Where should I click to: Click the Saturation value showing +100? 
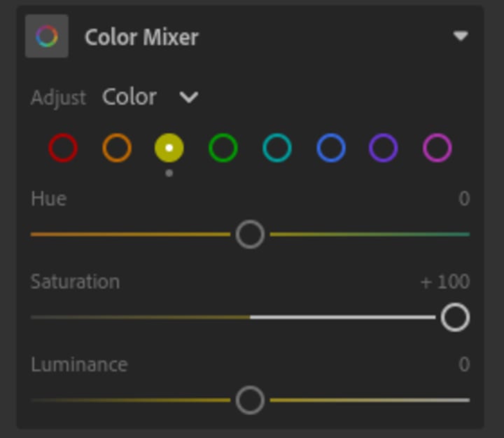point(445,282)
